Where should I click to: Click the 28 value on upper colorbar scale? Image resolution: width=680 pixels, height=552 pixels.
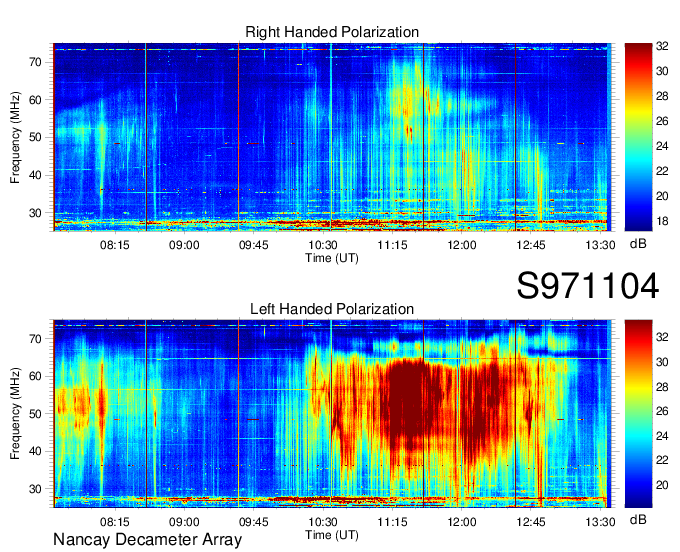click(662, 96)
